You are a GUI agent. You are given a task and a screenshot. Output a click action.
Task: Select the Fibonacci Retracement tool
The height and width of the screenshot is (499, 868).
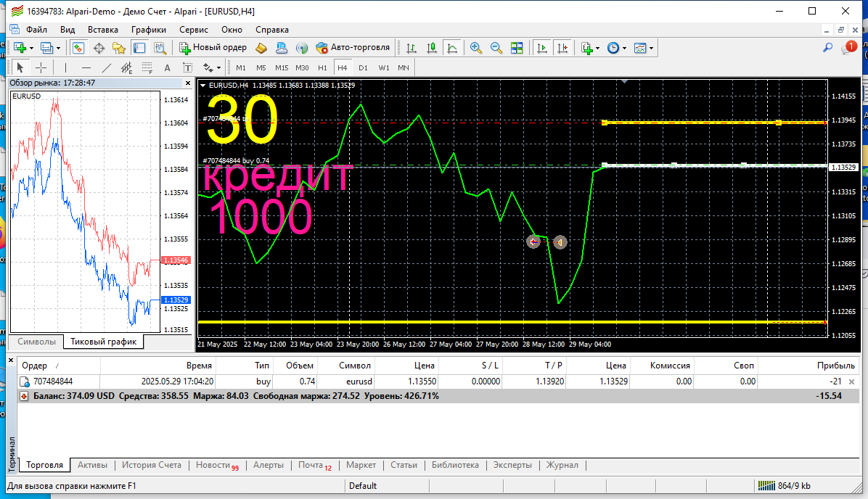147,67
